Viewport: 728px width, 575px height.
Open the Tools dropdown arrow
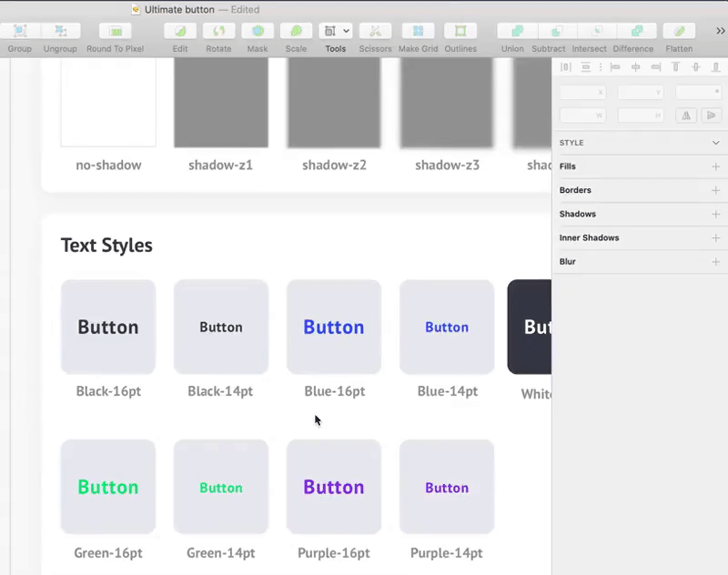[347, 31]
